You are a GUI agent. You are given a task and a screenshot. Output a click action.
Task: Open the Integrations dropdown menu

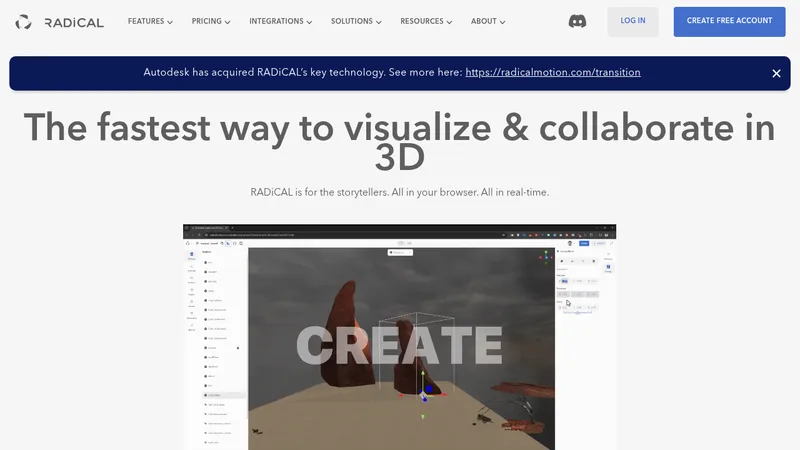[x=281, y=21]
